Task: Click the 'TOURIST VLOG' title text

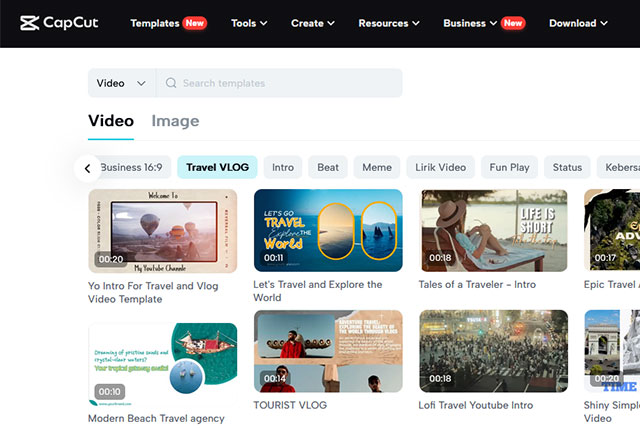Action: pos(290,405)
